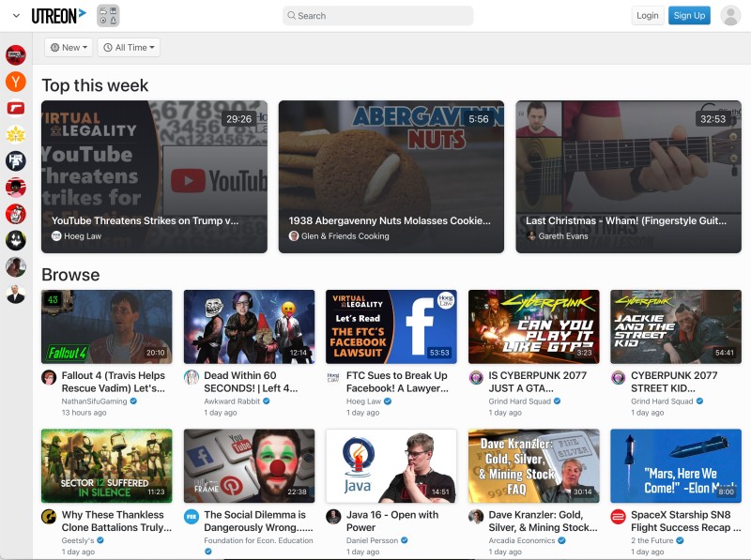Open FTC's Facebook Lawsuit thumbnail
Screen dimensions: 751x560
click(x=391, y=327)
